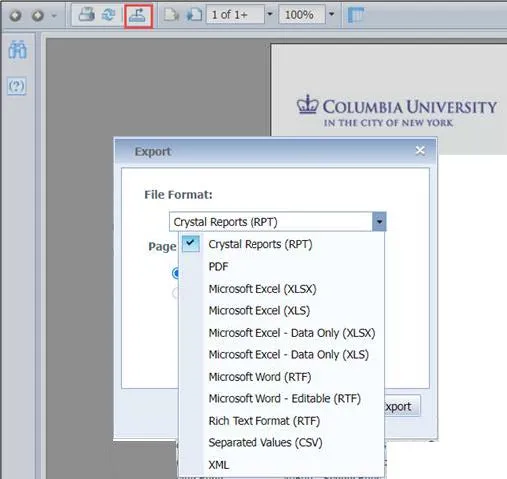The width and height of the screenshot is (507, 479).
Task: Go to the first page icon
Action: 172,15
